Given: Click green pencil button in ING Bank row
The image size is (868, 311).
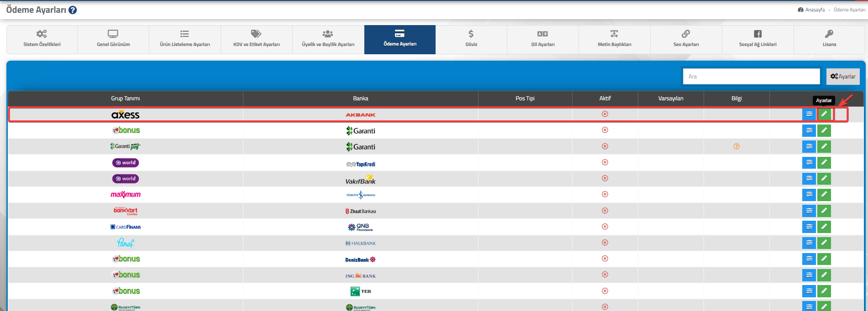Looking at the screenshot, I should pyautogui.click(x=824, y=275).
